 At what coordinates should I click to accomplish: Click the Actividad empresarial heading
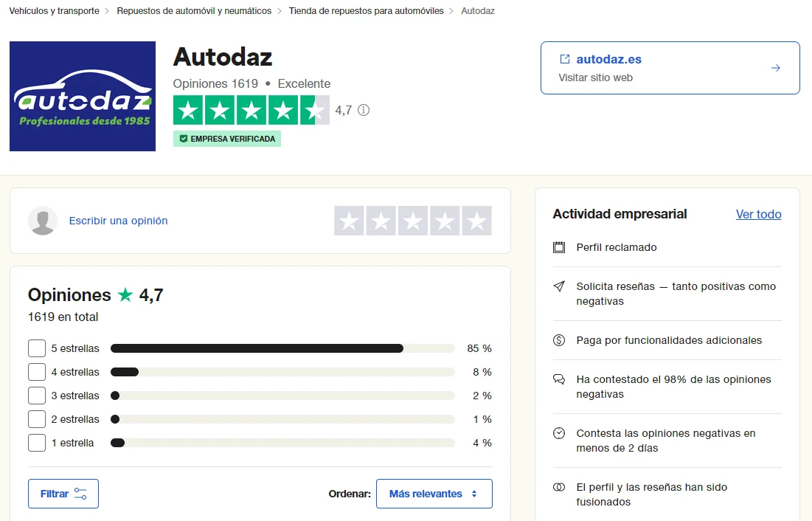pos(620,214)
